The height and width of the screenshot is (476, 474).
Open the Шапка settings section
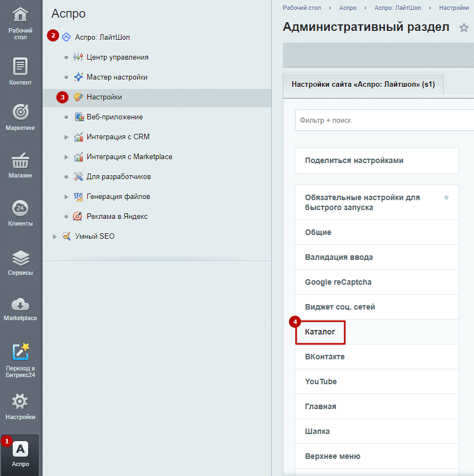(x=377, y=431)
